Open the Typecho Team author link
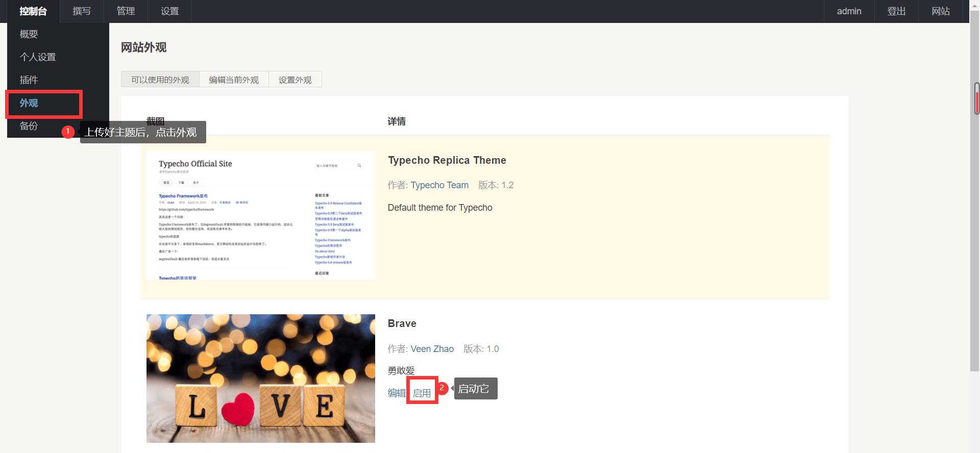The image size is (980, 453). click(x=439, y=185)
